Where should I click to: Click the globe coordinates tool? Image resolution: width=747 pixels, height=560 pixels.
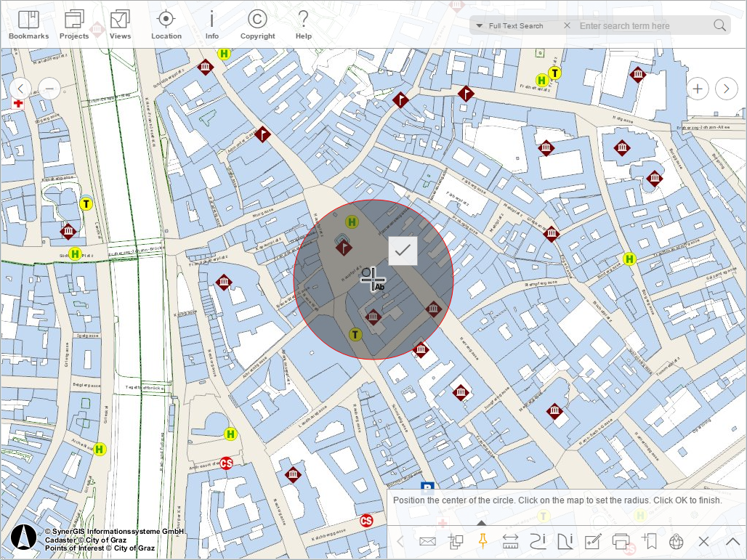click(675, 541)
